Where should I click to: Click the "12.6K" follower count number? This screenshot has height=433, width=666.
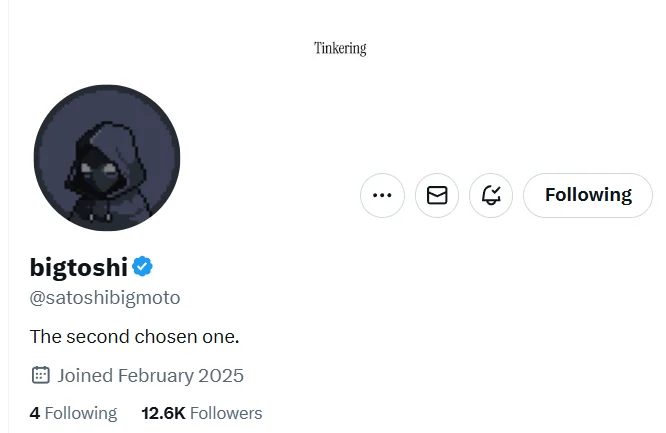pos(163,413)
